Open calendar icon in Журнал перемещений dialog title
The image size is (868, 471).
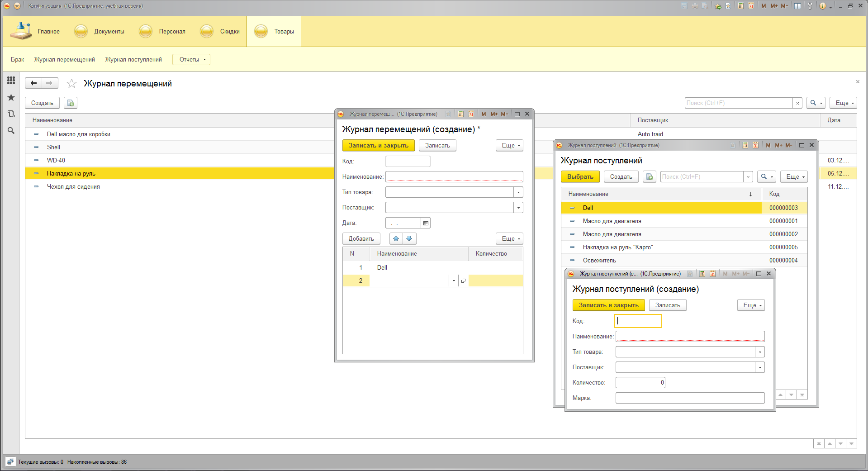[x=471, y=114]
